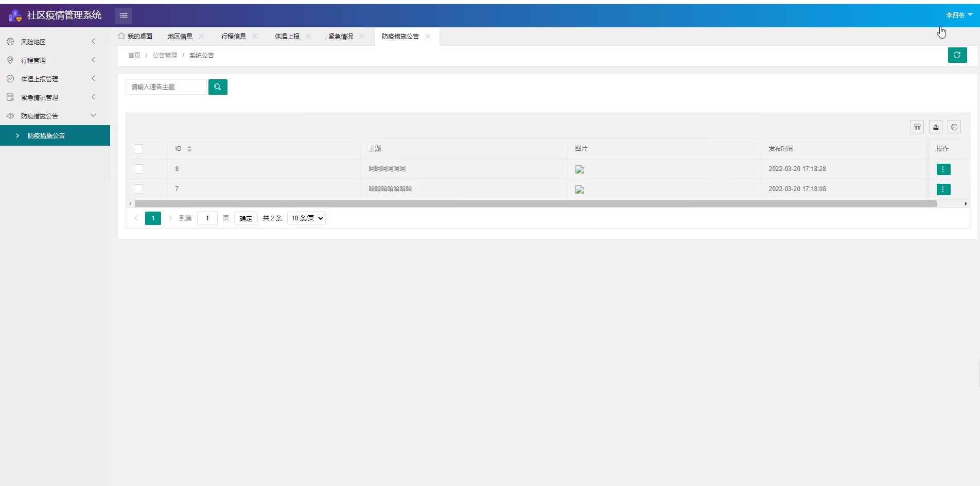980x486 pixels.
Task: Click right arrow of horizontal scrollbar
Action: tap(966, 204)
